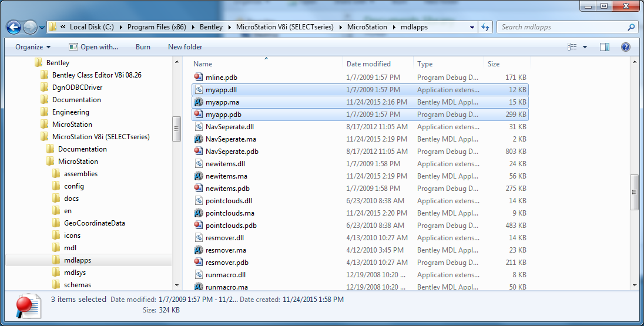Click the MicroStation breadcrumb segment
Screen dimensions: 644x326
pos(367,27)
